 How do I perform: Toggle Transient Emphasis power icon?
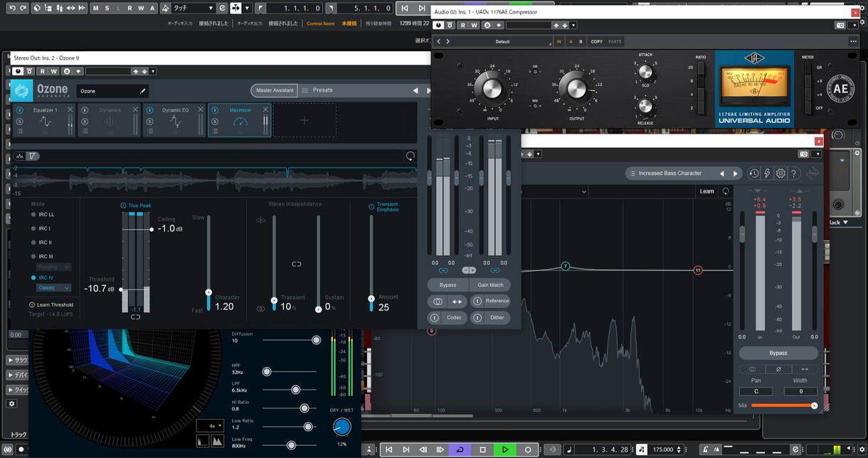[371, 207]
